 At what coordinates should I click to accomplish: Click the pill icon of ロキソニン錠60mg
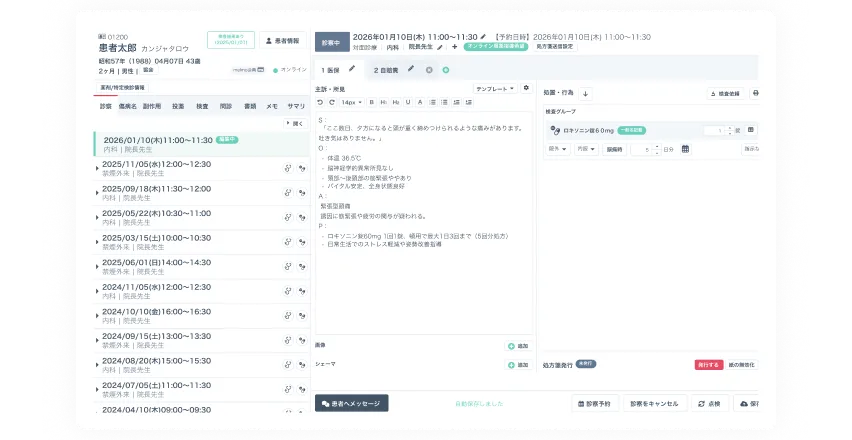coord(555,130)
